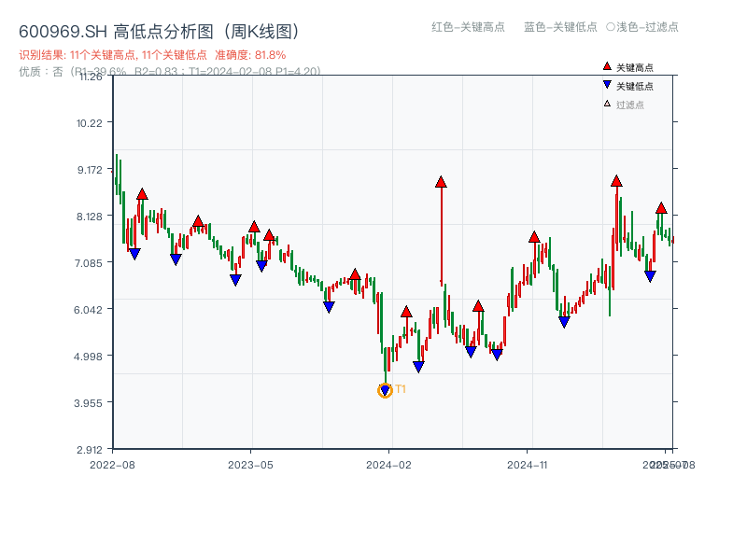Click the red triangle above the 2024-11 tick
The width and height of the screenshot is (747, 560).
tap(534, 237)
